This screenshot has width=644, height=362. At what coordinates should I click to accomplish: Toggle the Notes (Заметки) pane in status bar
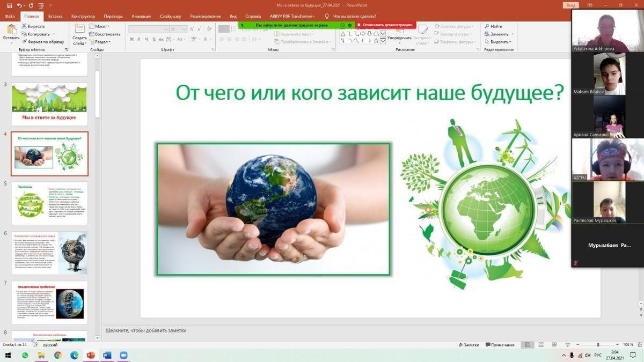(468, 345)
